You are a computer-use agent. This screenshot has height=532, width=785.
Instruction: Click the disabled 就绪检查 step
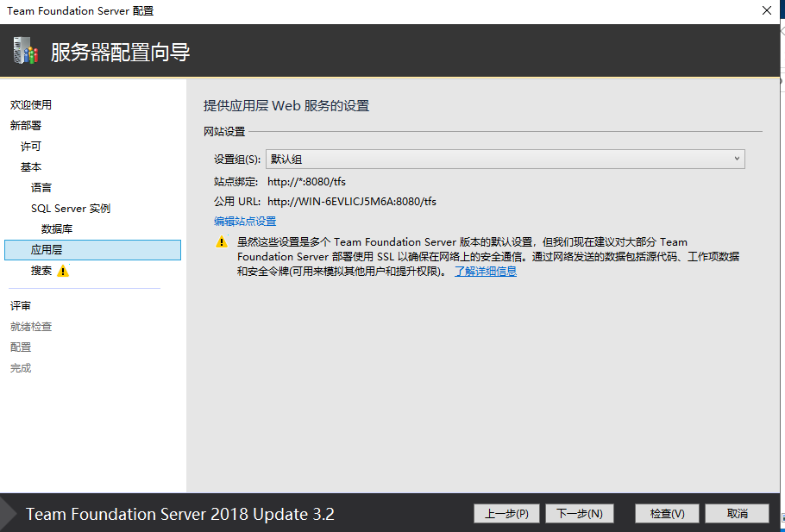31,327
